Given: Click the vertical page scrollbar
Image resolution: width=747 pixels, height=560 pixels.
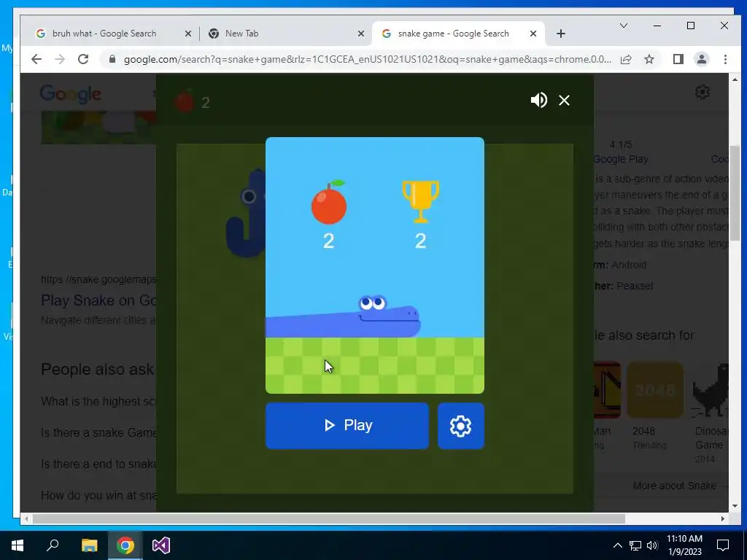Looking at the screenshot, I should coord(734,193).
